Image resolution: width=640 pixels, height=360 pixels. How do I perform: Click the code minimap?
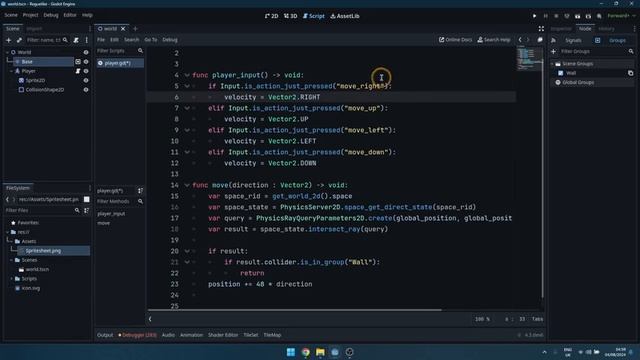pyautogui.click(x=528, y=59)
